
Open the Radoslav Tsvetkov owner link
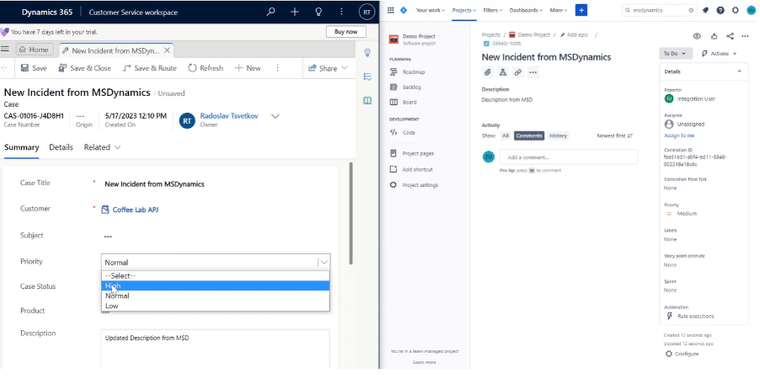click(x=229, y=116)
